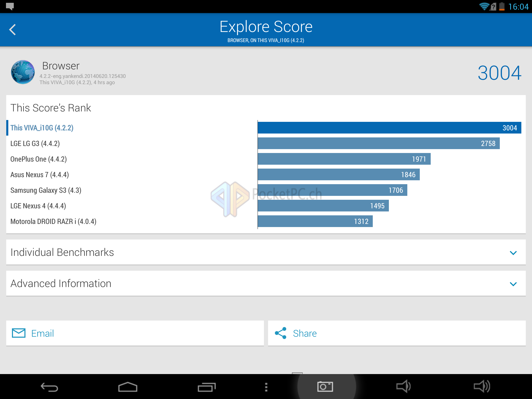Tap the Share button
This screenshot has width=532, height=399.
(397, 333)
